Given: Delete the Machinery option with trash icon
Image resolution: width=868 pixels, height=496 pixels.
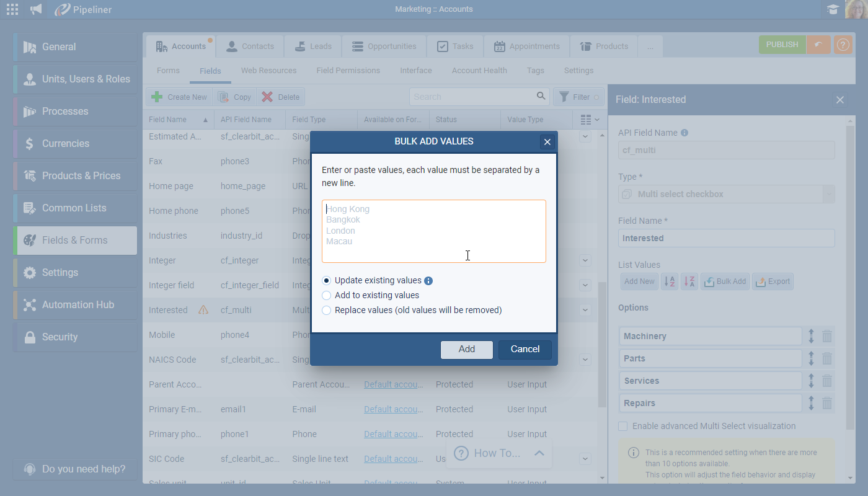Looking at the screenshot, I should [x=827, y=336].
